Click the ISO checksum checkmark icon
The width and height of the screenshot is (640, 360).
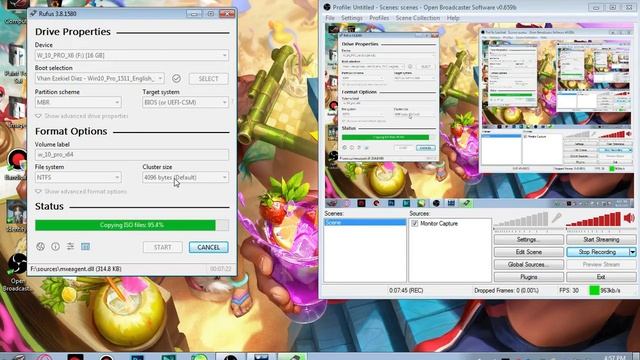[x=176, y=78]
